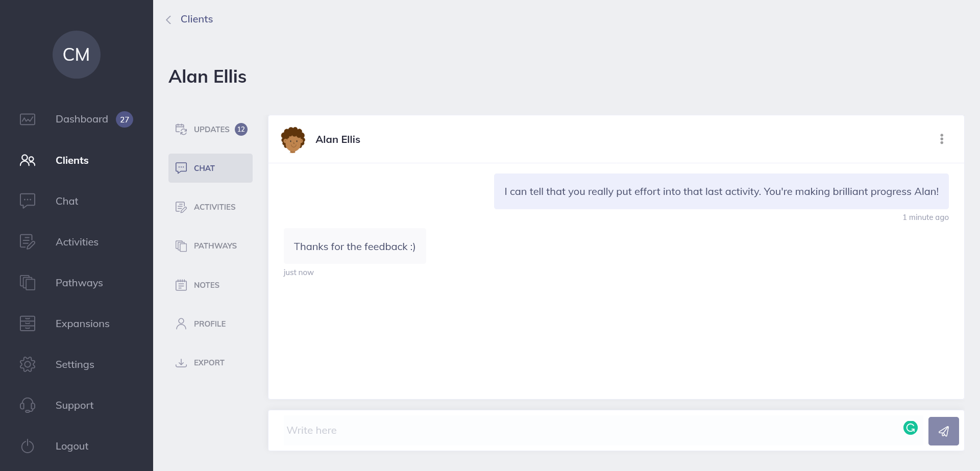Select the Clients people icon
The width and height of the screenshot is (980, 471).
coord(28,160)
